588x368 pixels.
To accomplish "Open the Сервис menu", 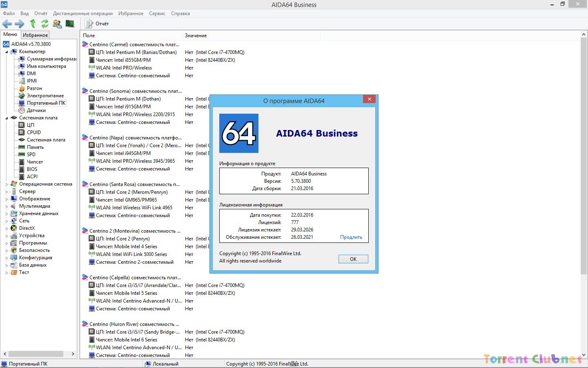I will 157,13.
